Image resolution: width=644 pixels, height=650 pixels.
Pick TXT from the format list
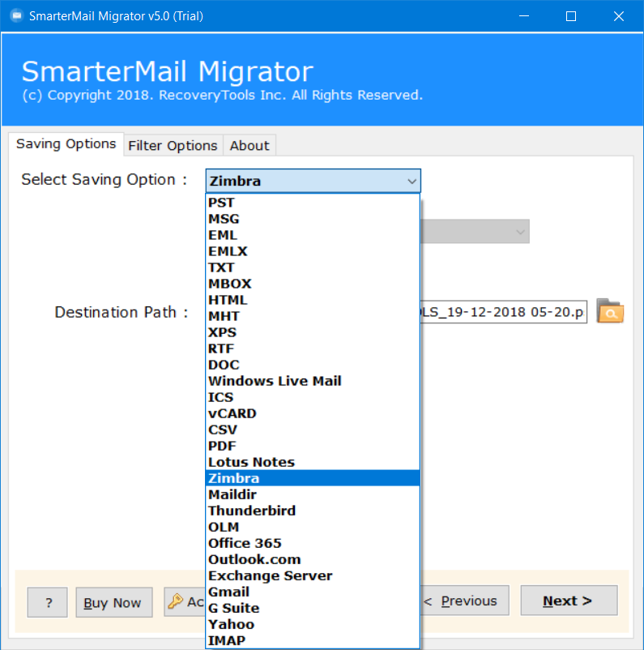tap(313, 267)
